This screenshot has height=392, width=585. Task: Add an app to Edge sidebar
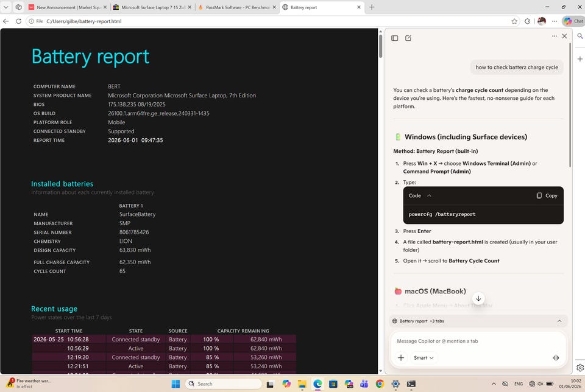580,59
